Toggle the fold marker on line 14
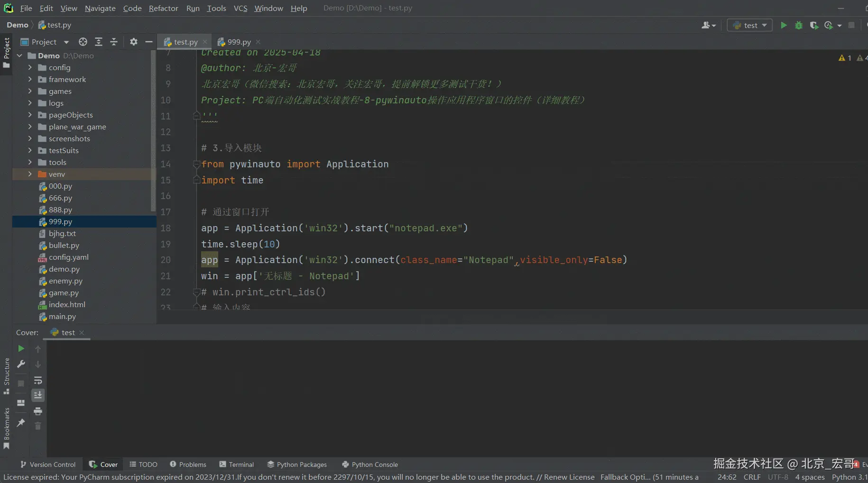Image resolution: width=868 pixels, height=483 pixels. coord(196,164)
